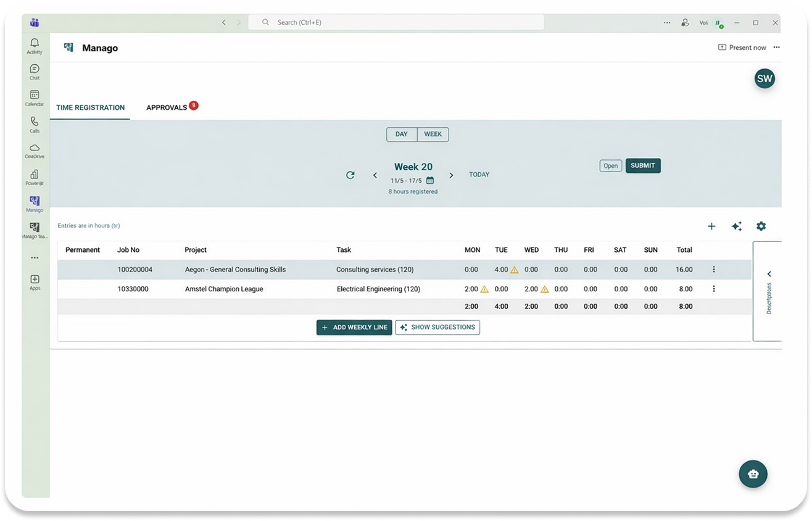812x521 pixels.
Task: Open the date picker calendar icon
Action: pyautogui.click(x=430, y=180)
